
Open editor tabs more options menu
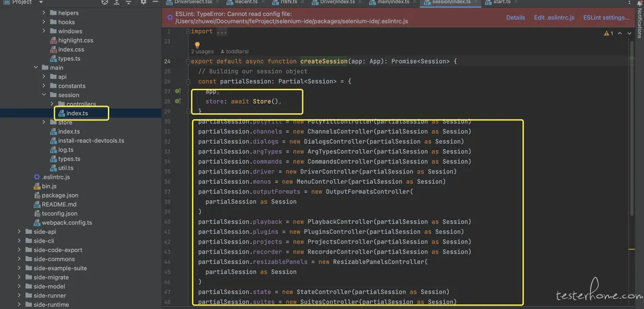click(x=630, y=2)
